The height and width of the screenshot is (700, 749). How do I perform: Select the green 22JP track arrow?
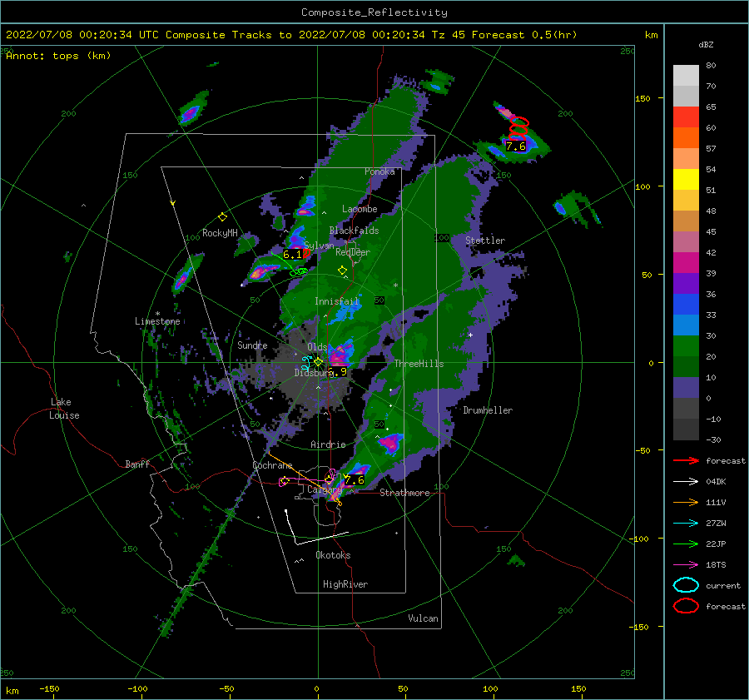coord(686,544)
